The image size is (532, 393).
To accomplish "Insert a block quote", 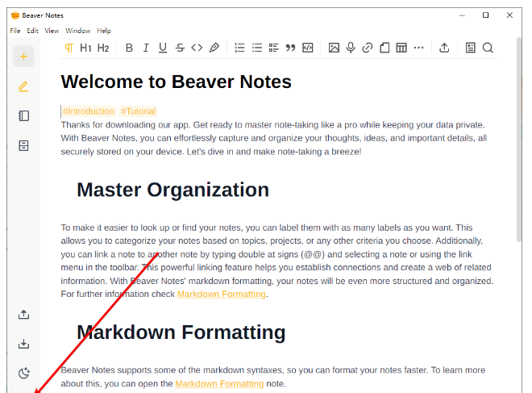I will point(290,48).
